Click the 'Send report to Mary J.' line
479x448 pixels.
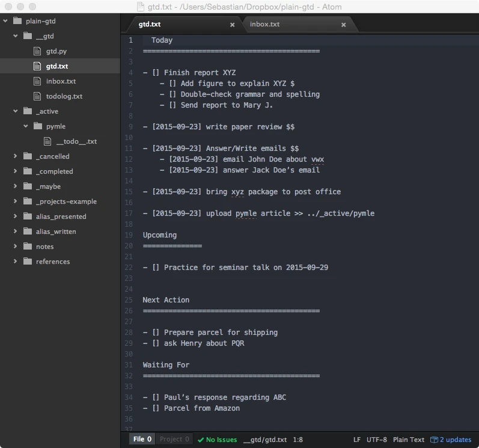click(x=216, y=105)
